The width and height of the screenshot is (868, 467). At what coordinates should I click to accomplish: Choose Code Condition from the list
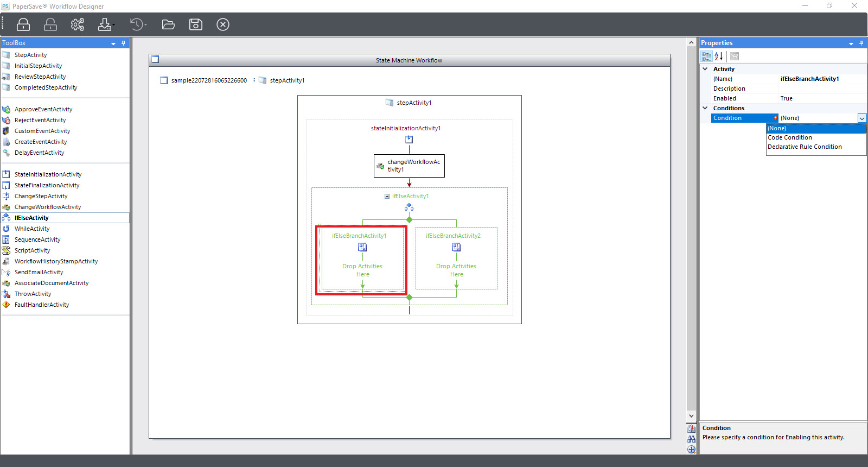tap(816, 138)
